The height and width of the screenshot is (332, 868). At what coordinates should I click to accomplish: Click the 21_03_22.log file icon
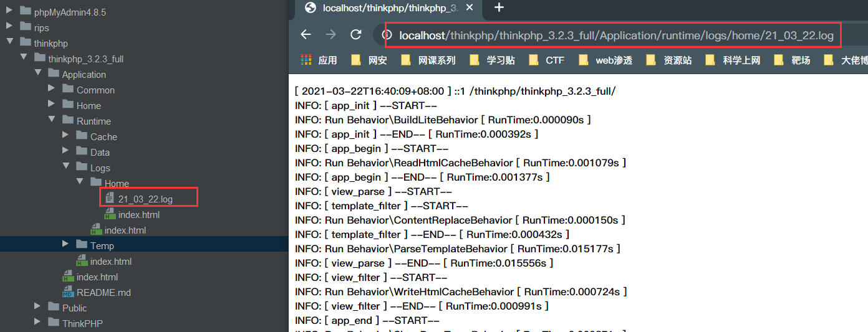109,198
